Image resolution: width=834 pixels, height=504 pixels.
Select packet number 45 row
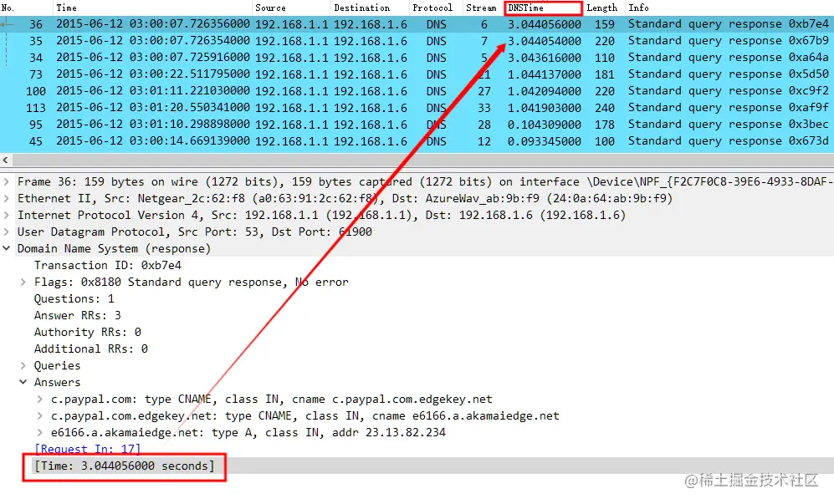point(417,141)
